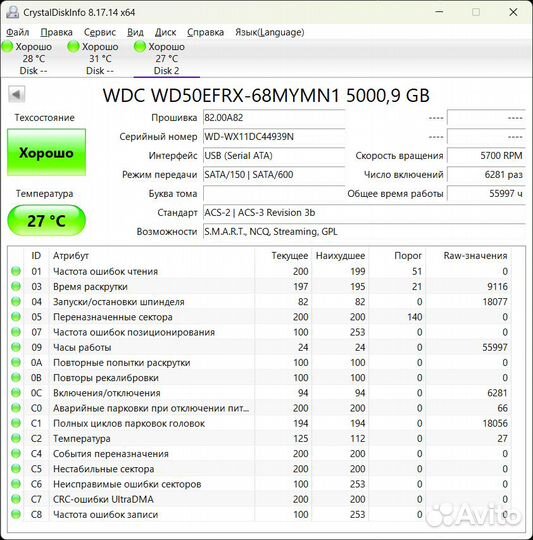
Task: Click status dot of C8 Частота ошибок записи
Action: pos(16,514)
